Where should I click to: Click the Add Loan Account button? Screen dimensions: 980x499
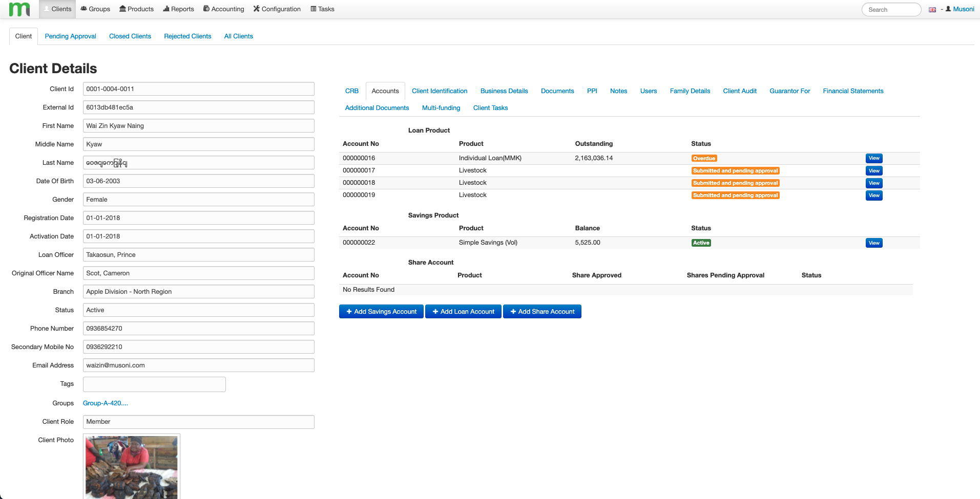pos(463,311)
